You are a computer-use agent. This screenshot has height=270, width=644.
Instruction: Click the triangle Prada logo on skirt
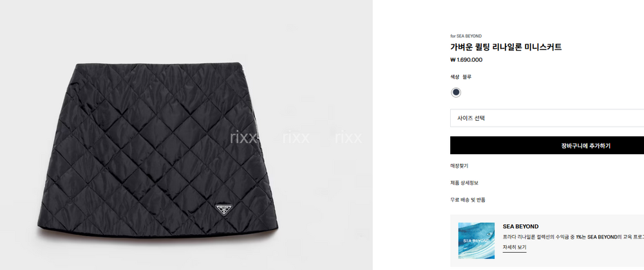point(223,211)
